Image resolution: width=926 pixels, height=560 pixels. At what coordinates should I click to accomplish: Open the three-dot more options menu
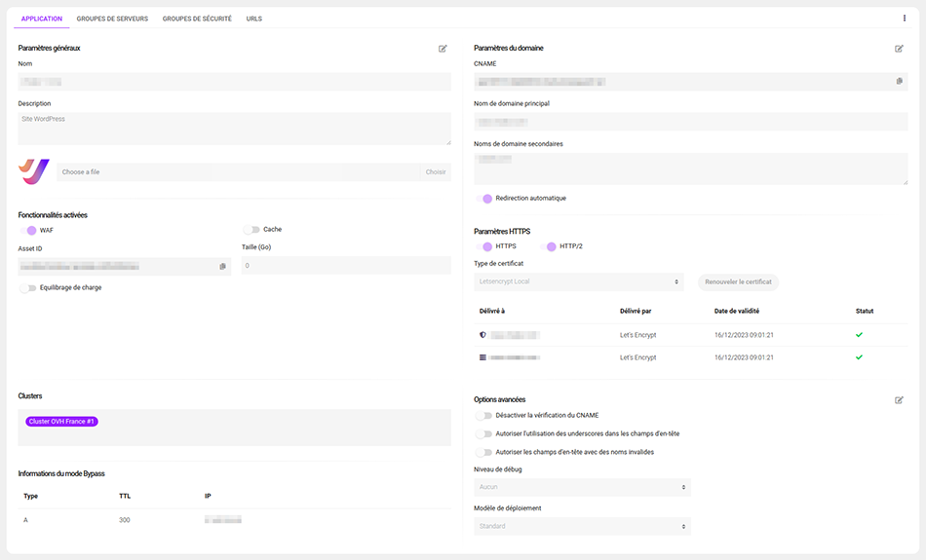pyautogui.click(x=905, y=18)
